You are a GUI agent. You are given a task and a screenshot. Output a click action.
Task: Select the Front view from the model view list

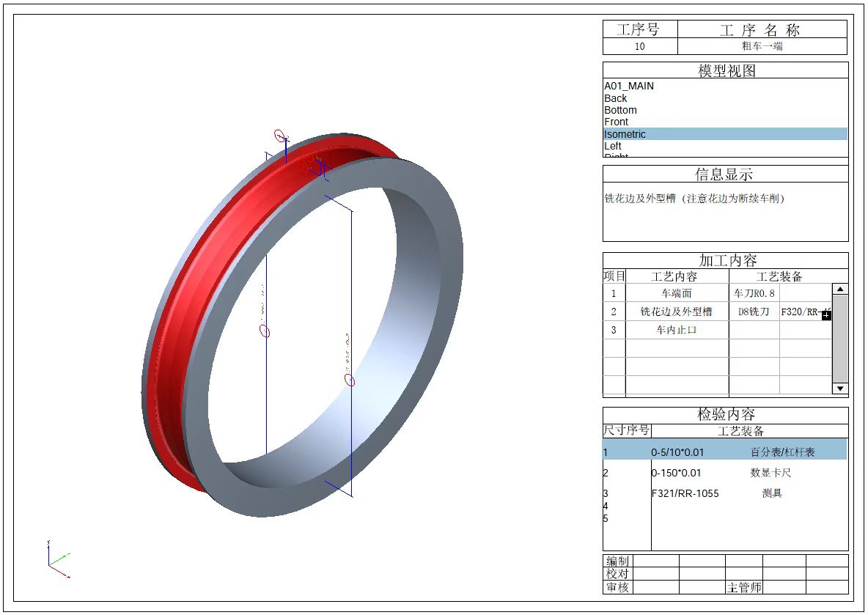point(616,121)
